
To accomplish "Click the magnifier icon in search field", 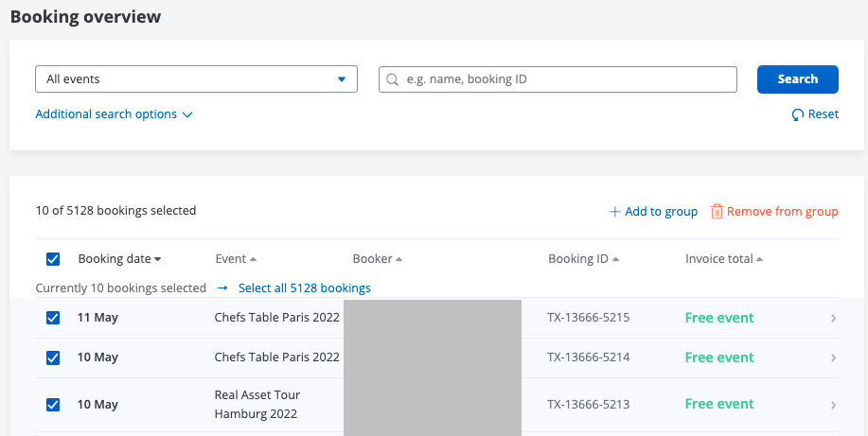I will 392,79.
